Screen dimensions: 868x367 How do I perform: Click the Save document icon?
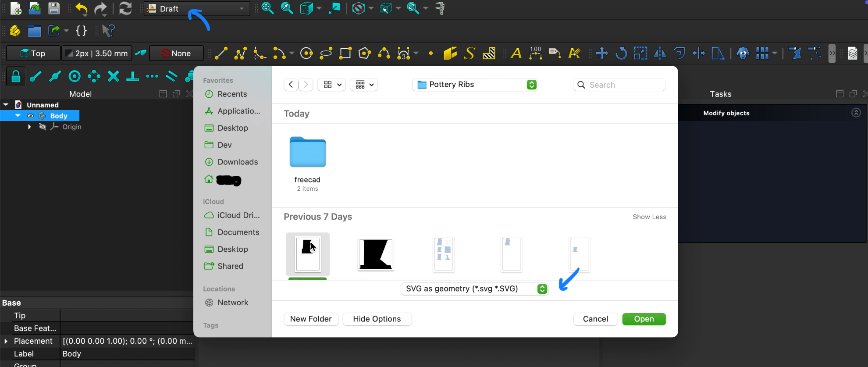(x=53, y=8)
